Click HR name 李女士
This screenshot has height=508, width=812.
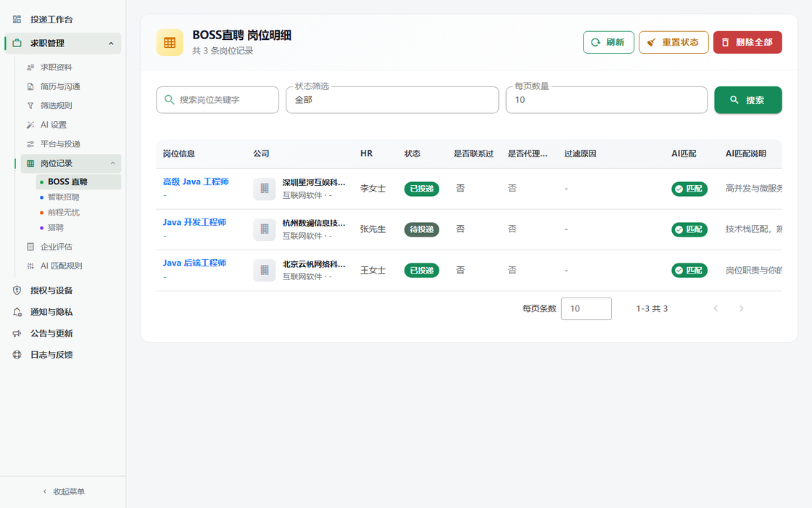(373, 189)
